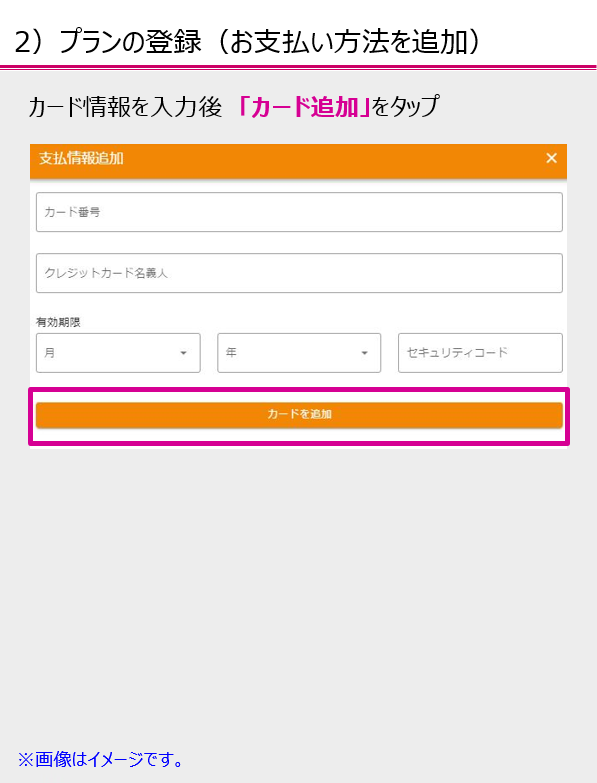Click the empty orange bar beside 支払情報追加

333,158
